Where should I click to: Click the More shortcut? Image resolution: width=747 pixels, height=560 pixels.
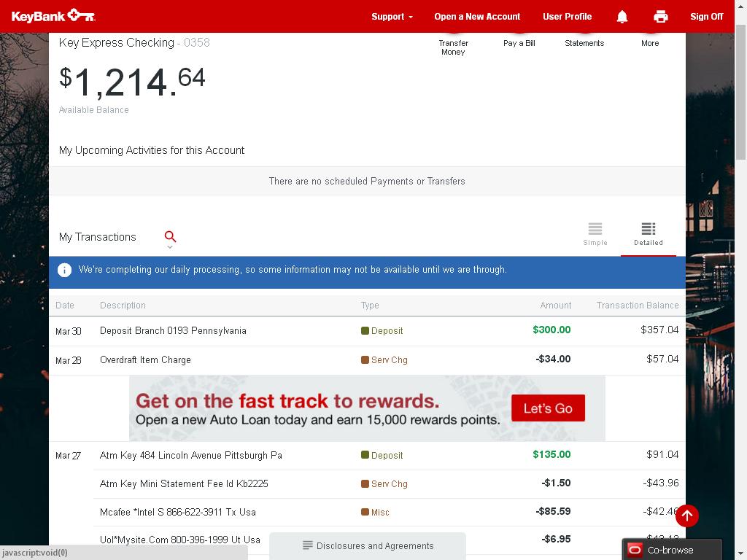click(650, 43)
